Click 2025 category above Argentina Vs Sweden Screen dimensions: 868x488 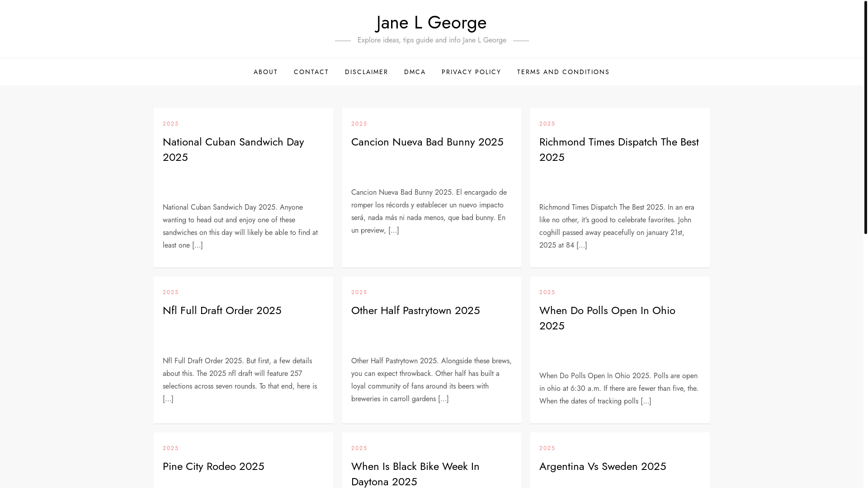coord(547,448)
